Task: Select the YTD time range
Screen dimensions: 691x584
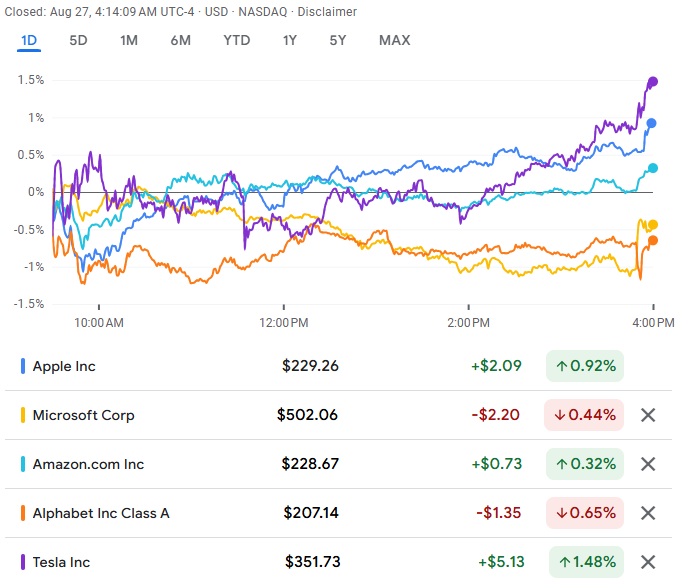Action: (x=237, y=41)
